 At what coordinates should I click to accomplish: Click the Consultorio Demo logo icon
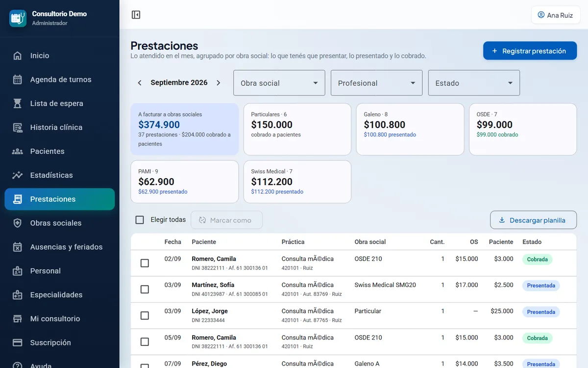18,18
